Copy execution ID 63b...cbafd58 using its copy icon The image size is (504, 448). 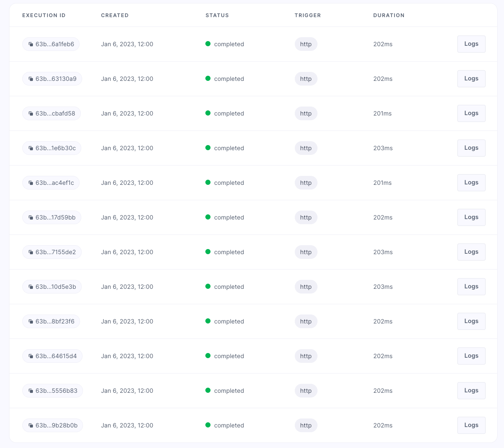(31, 114)
